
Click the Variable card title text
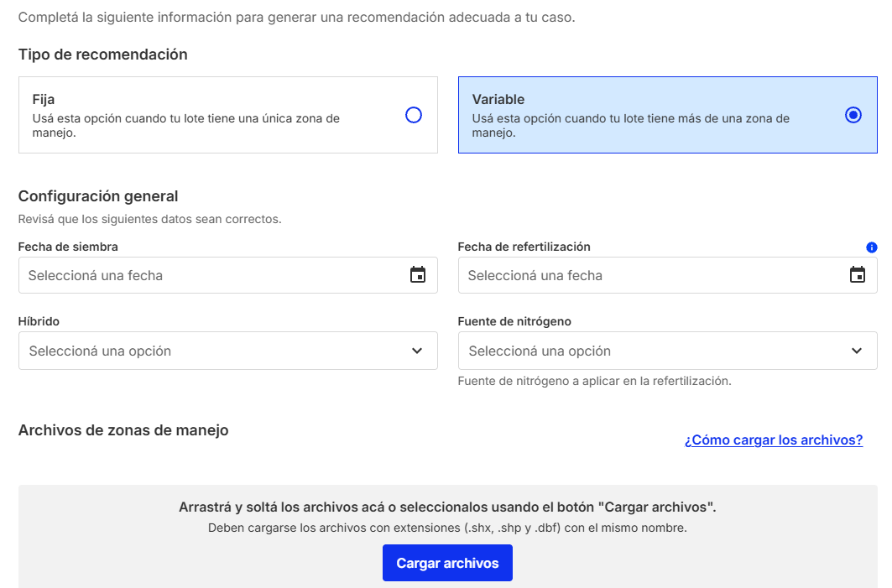(498, 100)
